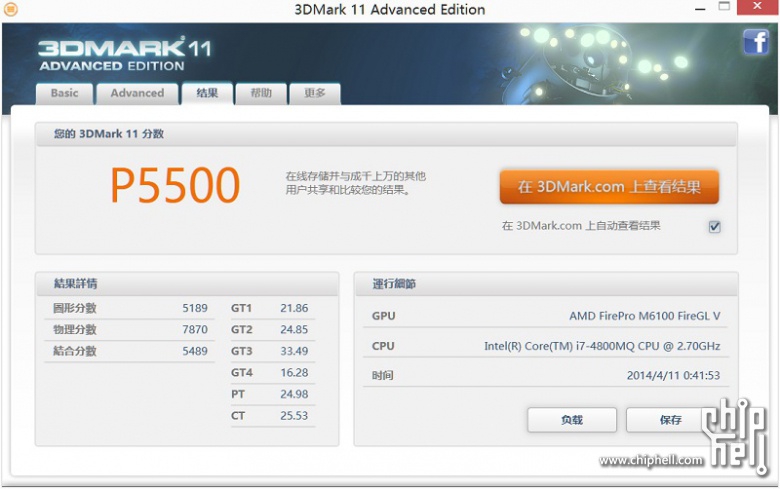Click the 结果详情 panel header

point(187,284)
